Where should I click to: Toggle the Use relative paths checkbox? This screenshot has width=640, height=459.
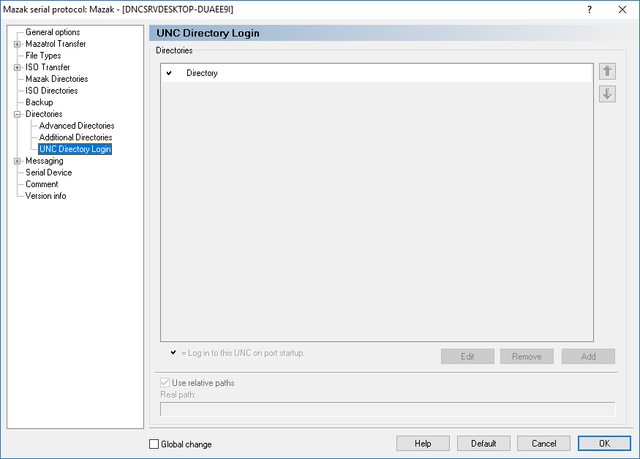tap(166, 383)
